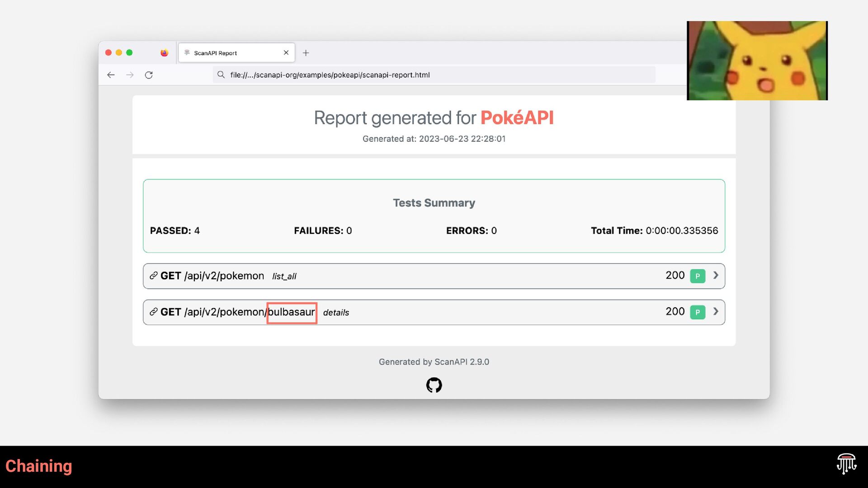This screenshot has height=488, width=868.
Task: Click green passed badge on details row
Action: [x=698, y=312]
